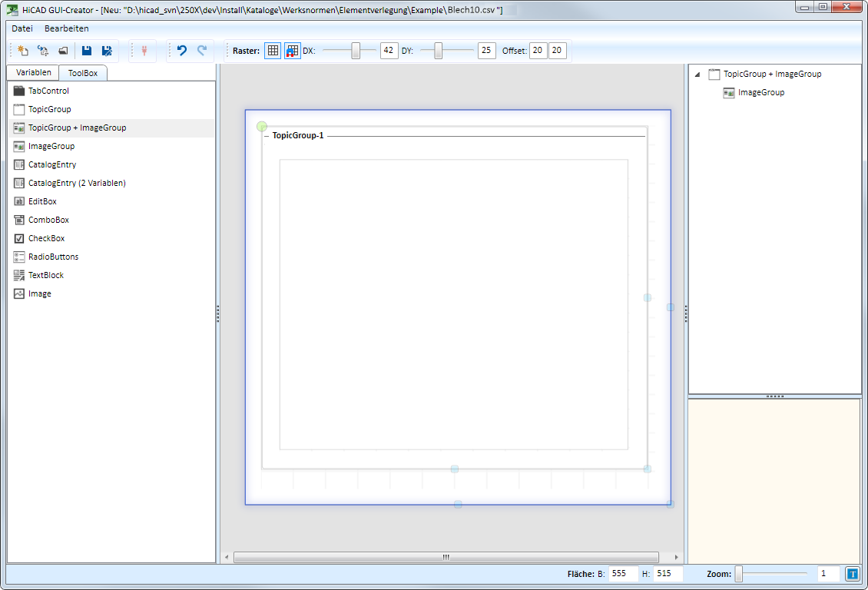Open the Datei menu
The width and height of the screenshot is (868, 590).
tap(22, 28)
